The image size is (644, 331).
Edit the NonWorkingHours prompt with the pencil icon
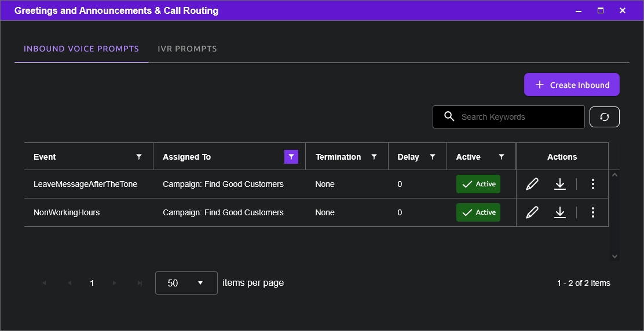point(532,212)
